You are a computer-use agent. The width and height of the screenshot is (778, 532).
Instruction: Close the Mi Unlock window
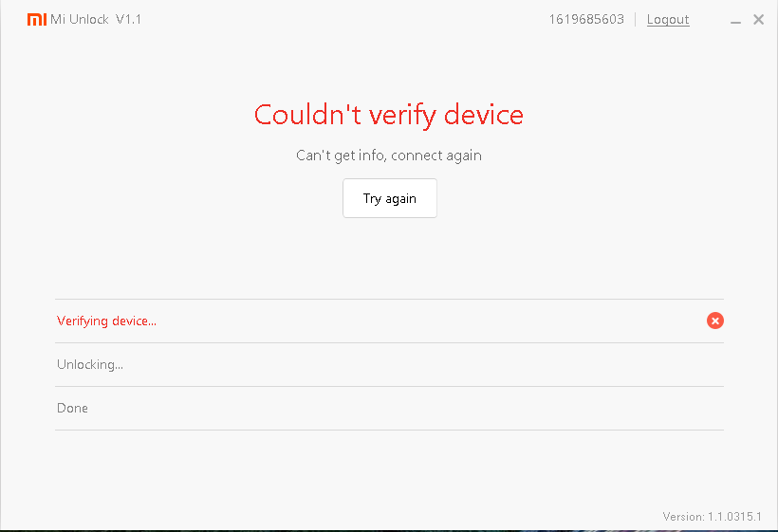(x=759, y=20)
